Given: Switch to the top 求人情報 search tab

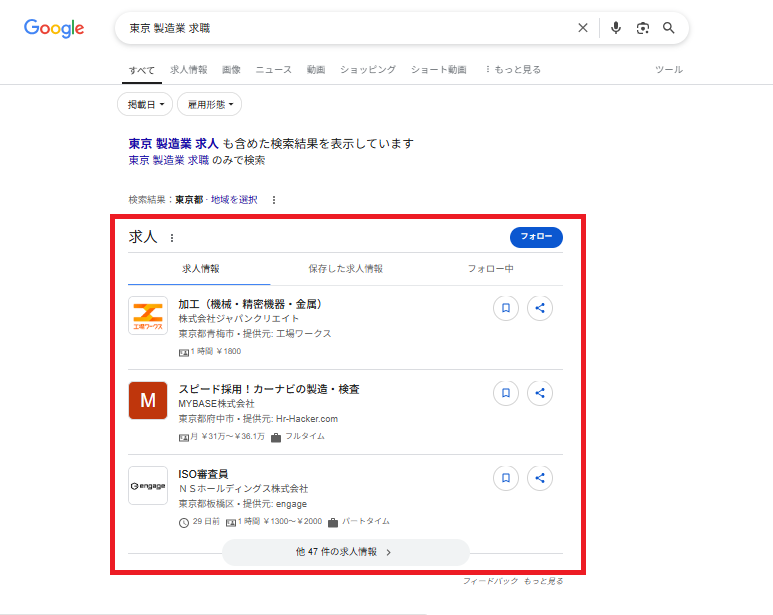Looking at the screenshot, I should (189, 69).
